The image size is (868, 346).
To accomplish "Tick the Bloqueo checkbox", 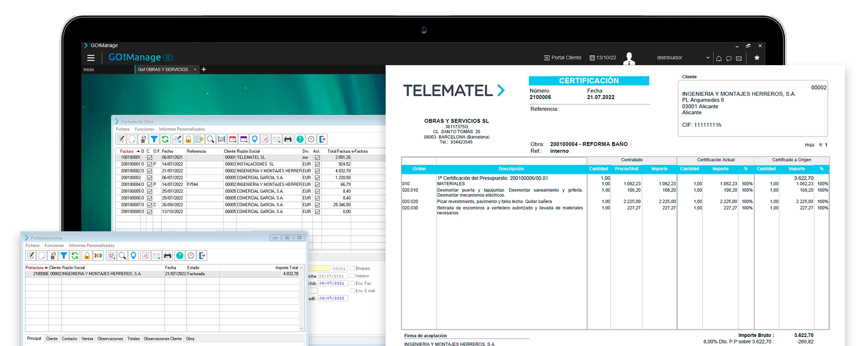I will pyautogui.click(x=352, y=268).
